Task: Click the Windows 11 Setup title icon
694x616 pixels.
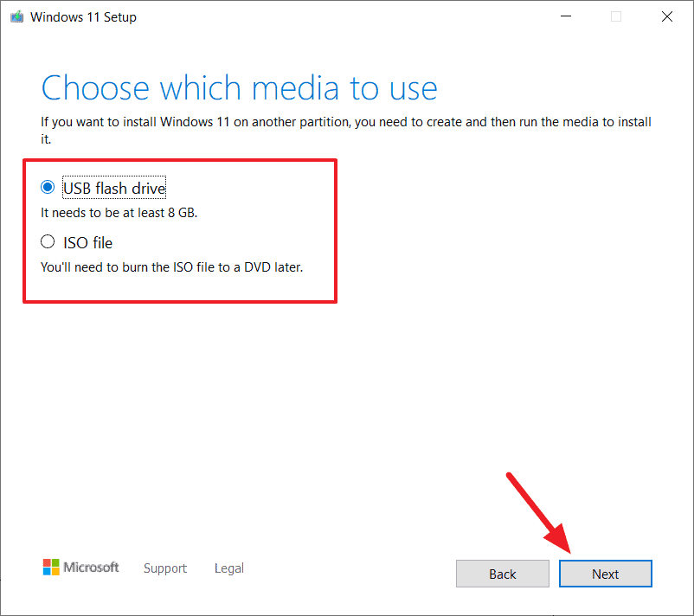Action: [x=16, y=16]
